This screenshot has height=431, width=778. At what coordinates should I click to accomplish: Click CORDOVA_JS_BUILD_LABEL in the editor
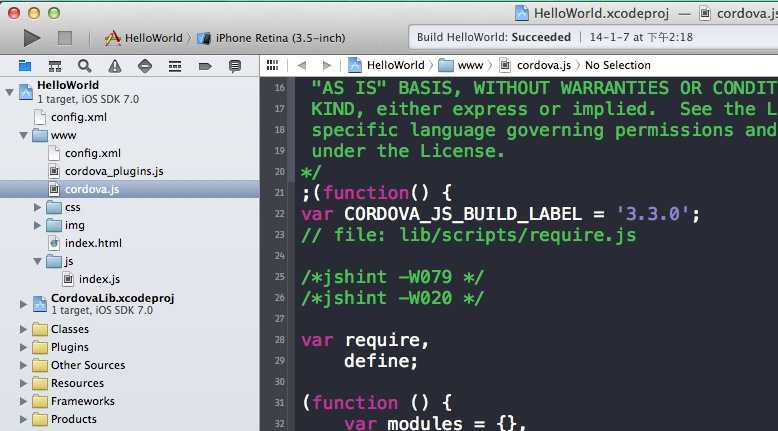point(463,214)
